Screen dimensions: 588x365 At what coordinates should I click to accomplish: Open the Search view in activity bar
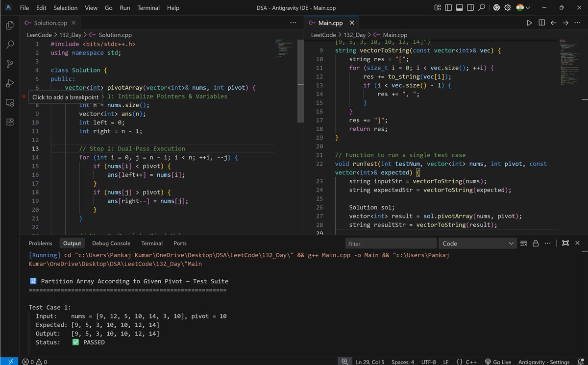pyautogui.click(x=10, y=45)
